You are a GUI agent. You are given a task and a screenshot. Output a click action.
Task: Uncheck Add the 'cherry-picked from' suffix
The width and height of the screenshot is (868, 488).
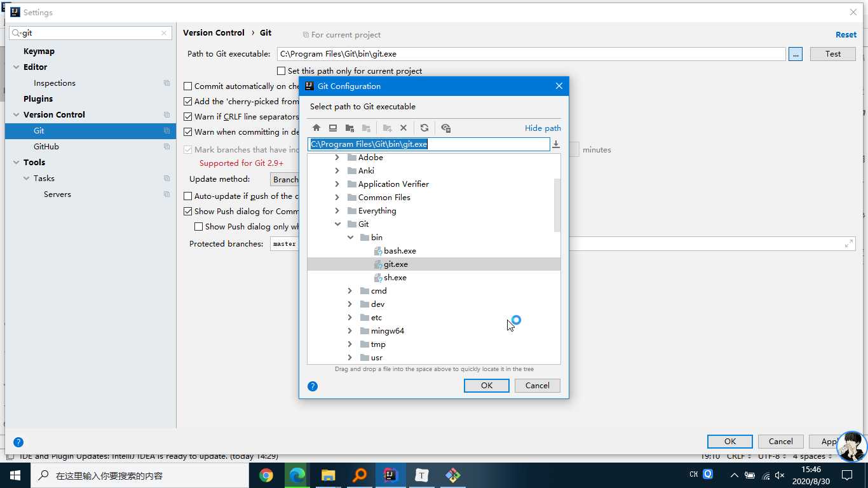click(188, 102)
